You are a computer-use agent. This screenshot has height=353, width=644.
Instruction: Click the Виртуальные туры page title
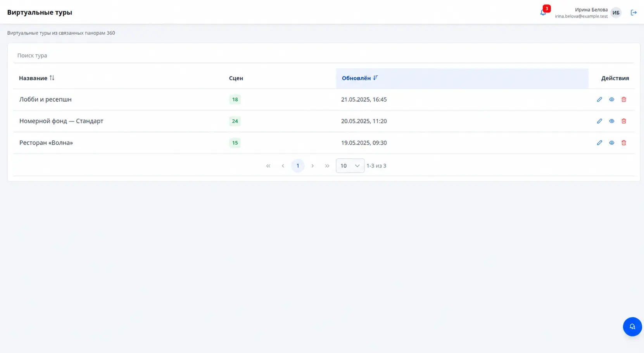tap(40, 12)
